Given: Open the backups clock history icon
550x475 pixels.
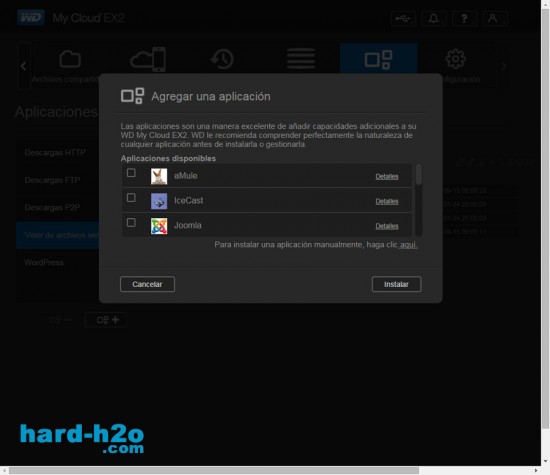Looking at the screenshot, I should tap(222, 59).
